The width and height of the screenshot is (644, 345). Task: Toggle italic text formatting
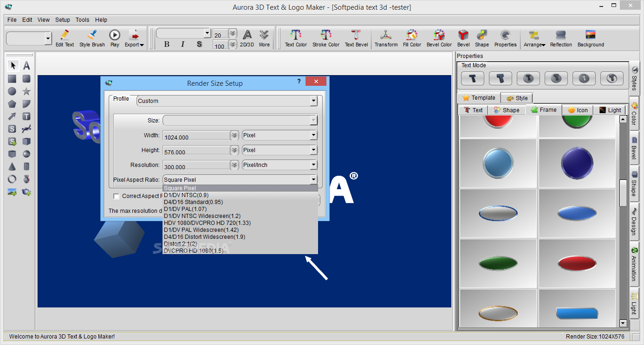pos(182,44)
